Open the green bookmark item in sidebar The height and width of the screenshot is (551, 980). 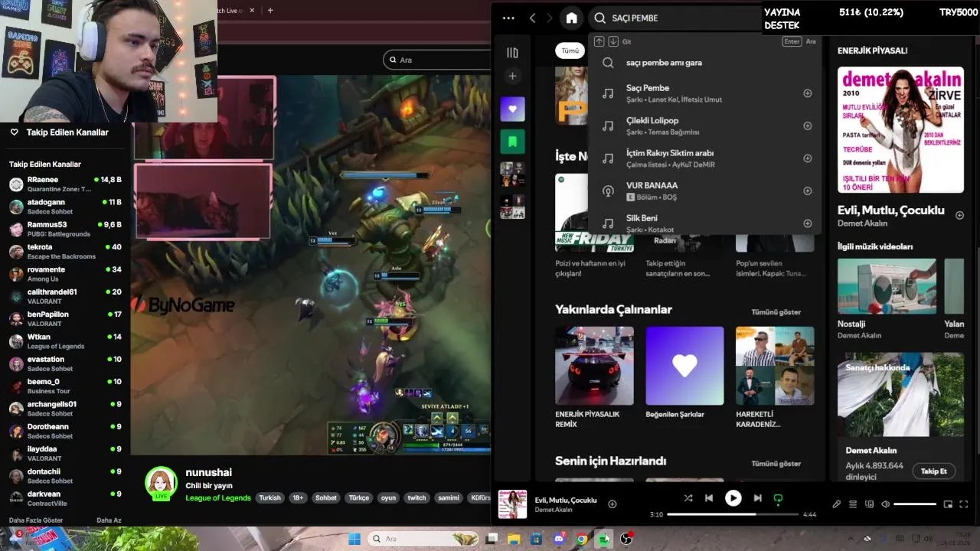(513, 142)
